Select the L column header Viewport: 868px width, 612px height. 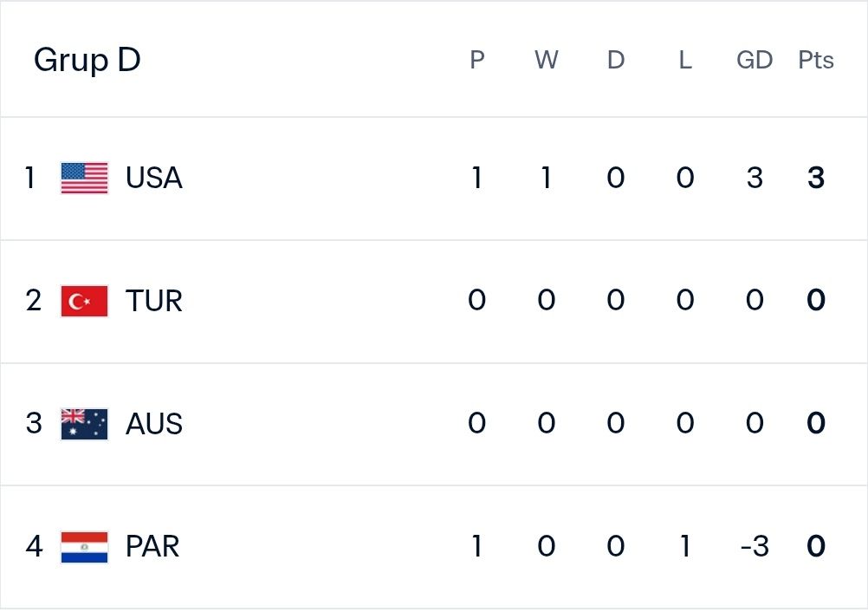click(x=685, y=60)
